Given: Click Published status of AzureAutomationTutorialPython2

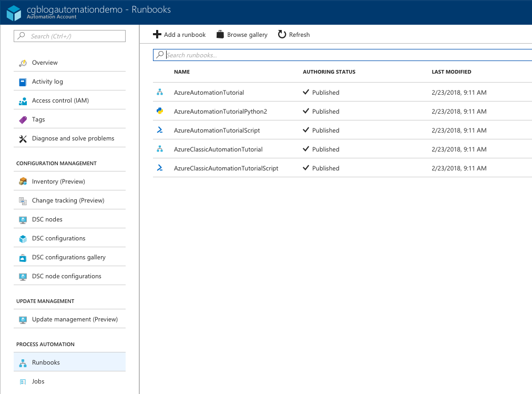Looking at the screenshot, I should 321,112.
